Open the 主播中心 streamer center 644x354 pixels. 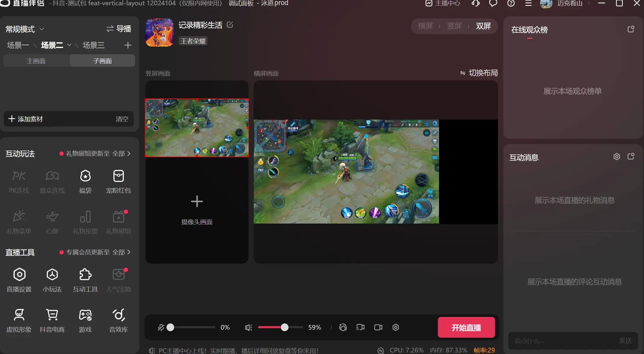[x=443, y=3]
